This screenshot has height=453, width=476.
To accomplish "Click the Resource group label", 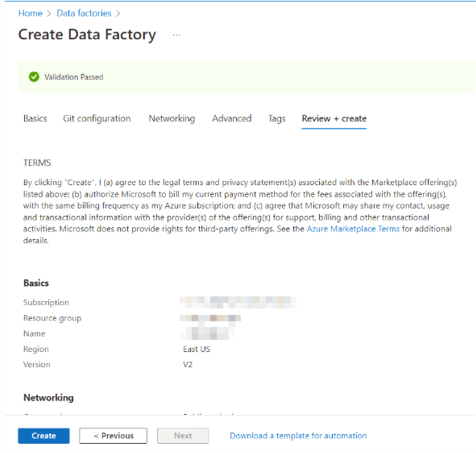I will pyautogui.click(x=52, y=318).
